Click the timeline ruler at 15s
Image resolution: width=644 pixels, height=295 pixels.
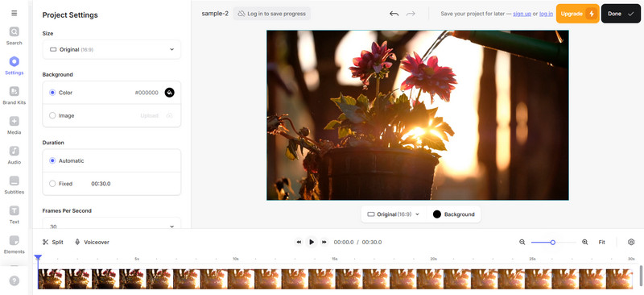(334, 259)
